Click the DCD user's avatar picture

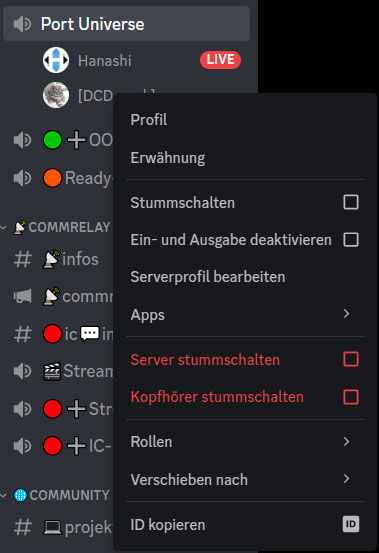tap(56, 95)
